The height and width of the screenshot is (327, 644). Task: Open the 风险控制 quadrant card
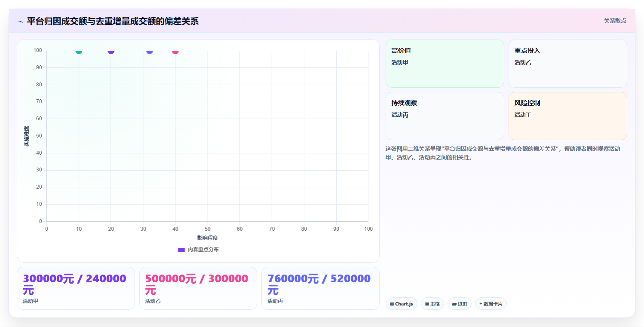coord(568,116)
